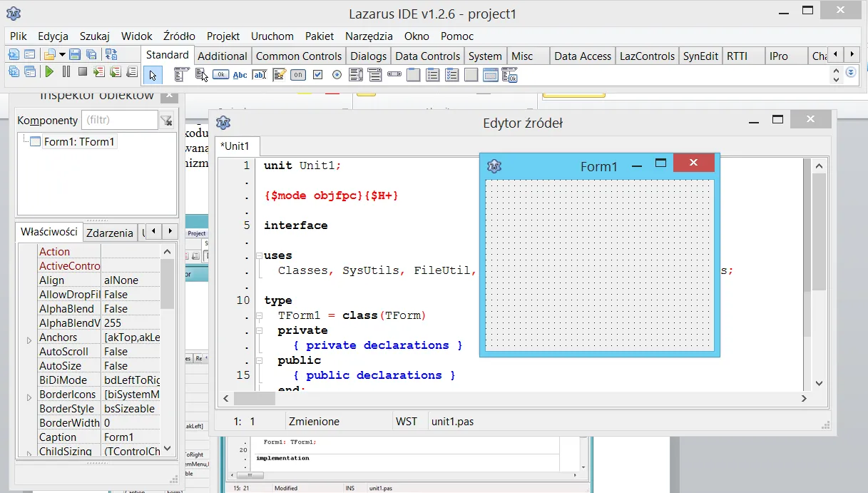The width and height of the screenshot is (868, 493).
Task: Clear the component filter in Object Inspector
Action: coord(166,120)
